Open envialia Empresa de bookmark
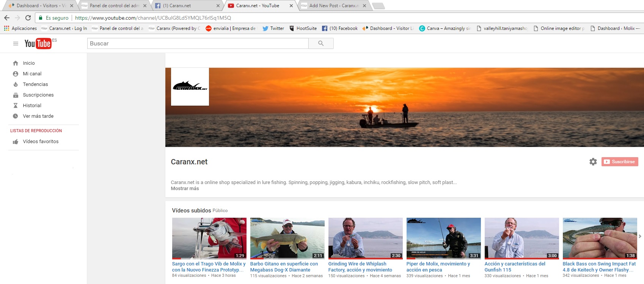 click(x=231, y=28)
